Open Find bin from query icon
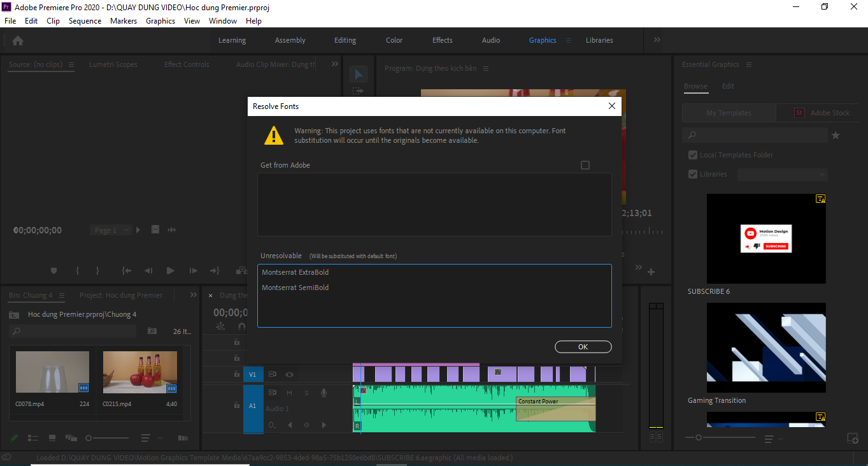868x466 pixels. coord(152,331)
